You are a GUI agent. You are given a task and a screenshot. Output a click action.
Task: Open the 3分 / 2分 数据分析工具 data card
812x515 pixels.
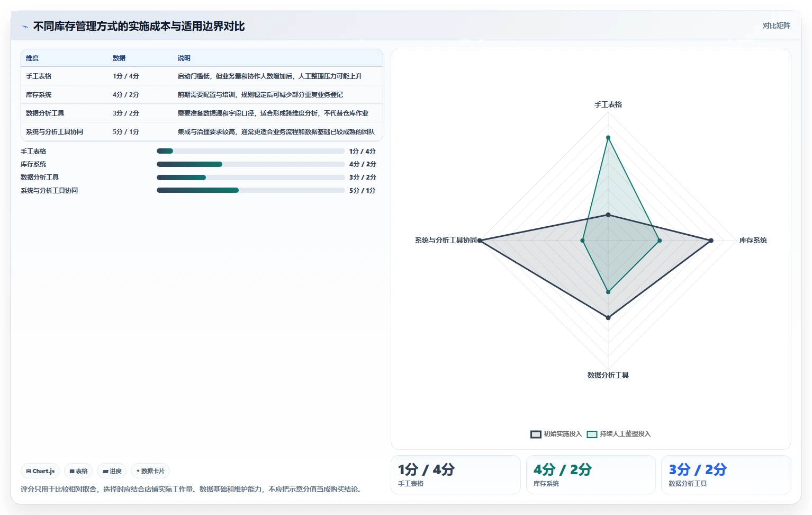coord(726,475)
